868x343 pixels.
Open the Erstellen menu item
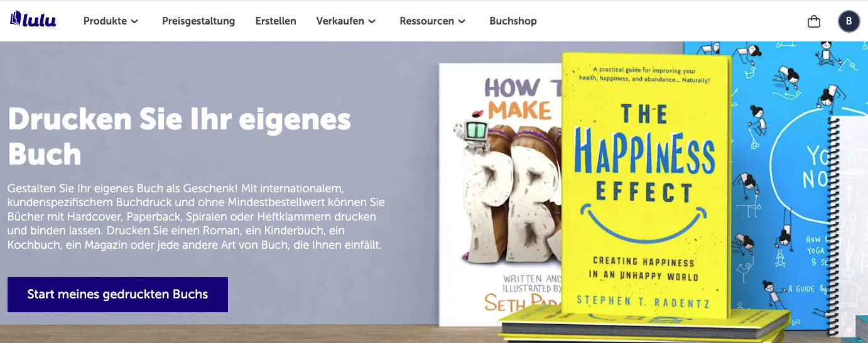(x=276, y=21)
